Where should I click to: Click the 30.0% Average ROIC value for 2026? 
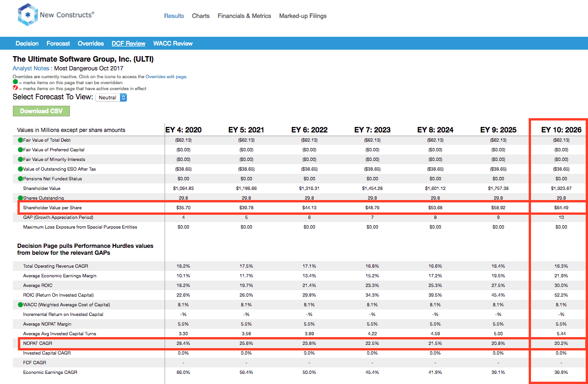coord(561,285)
